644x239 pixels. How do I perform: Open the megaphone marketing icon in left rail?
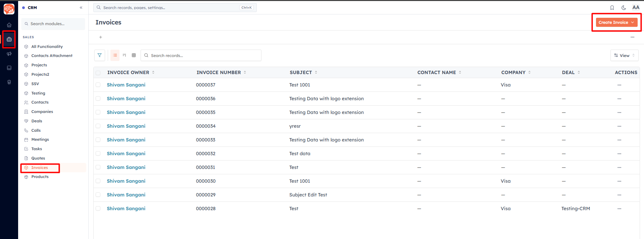click(x=9, y=54)
